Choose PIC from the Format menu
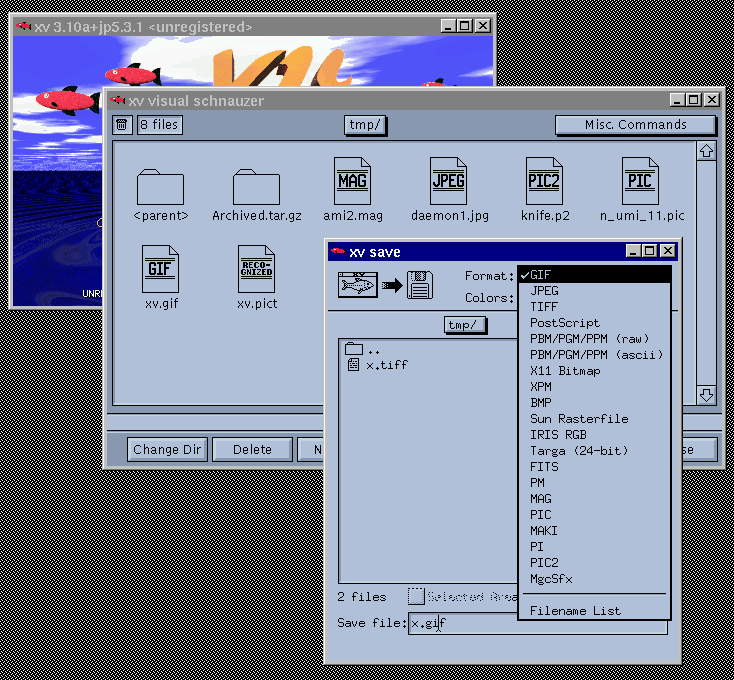The height and width of the screenshot is (680, 734). coord(595,515)
